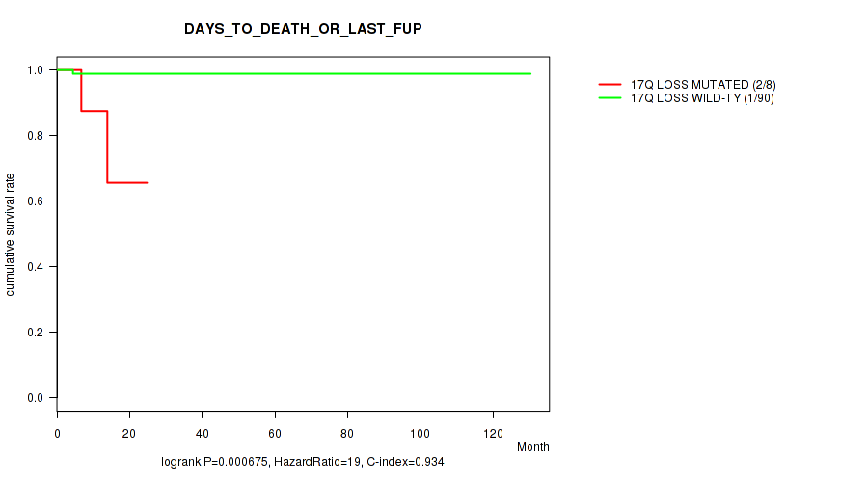This screenshot has width=868, height=482.
Task: Click the y-axis tick label 0.8
Action: click(35, 136)
